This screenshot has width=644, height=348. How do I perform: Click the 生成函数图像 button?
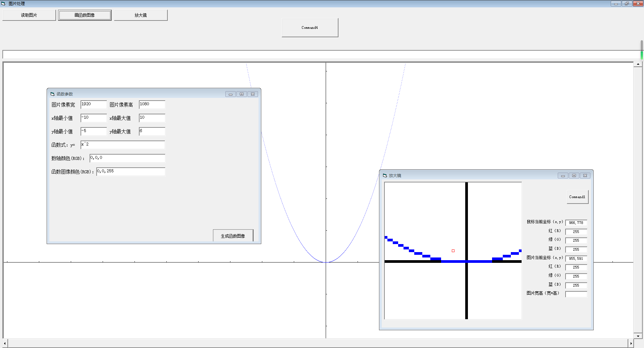(x=233, y=236)
